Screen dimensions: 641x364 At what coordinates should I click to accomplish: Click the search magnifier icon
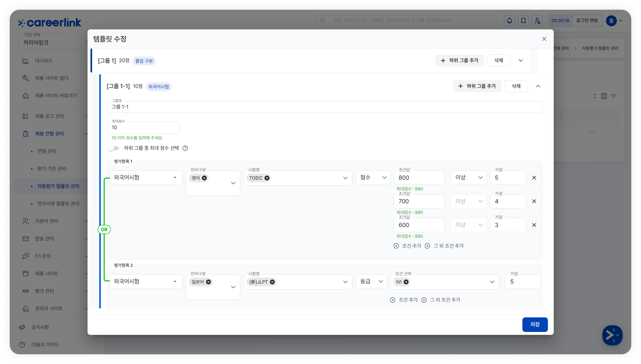pos(323,20)
